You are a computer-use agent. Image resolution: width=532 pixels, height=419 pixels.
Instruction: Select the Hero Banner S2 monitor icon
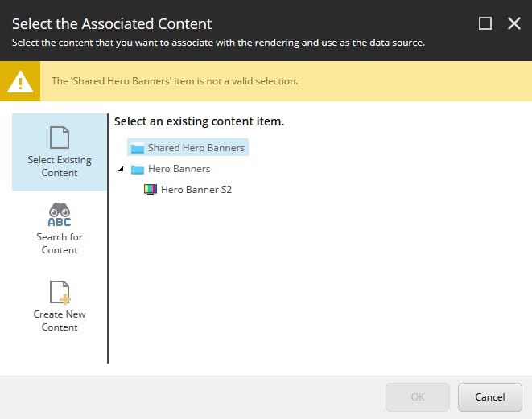[x=151, y=190]
